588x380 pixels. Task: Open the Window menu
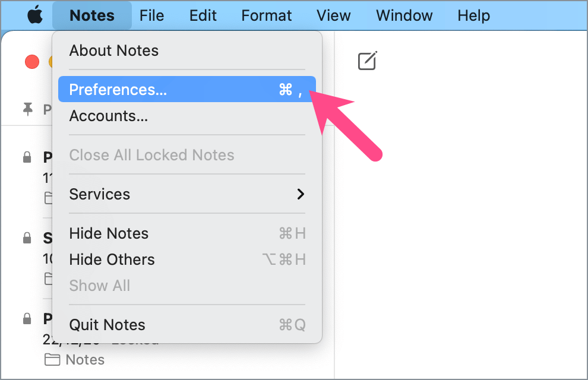coord(404,15)
